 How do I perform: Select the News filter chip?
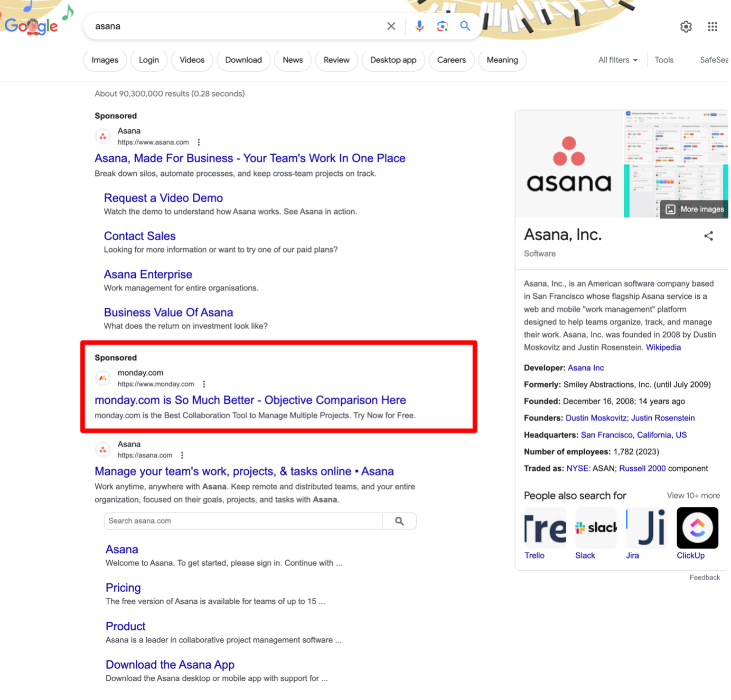pos(293,60)
